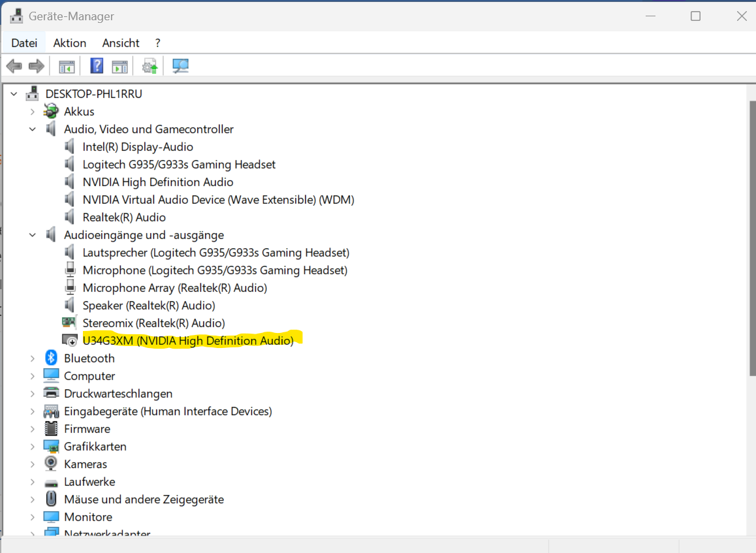Click the mouse icon beside Mäuse und andere Zeigegeräte
This screenshot has height=553, width=756.
51,499
